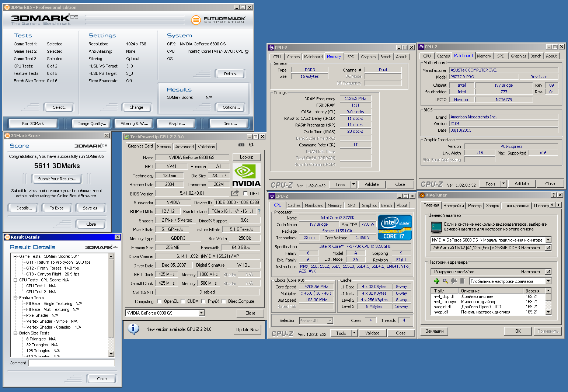
Task: Open the GPU selection dropdown in GPU-Z
Action: pyautogui.click(x=202, y=313)
